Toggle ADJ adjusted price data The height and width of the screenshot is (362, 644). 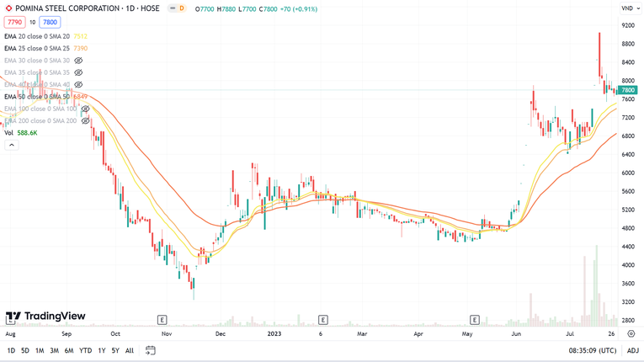coord(632,350)
